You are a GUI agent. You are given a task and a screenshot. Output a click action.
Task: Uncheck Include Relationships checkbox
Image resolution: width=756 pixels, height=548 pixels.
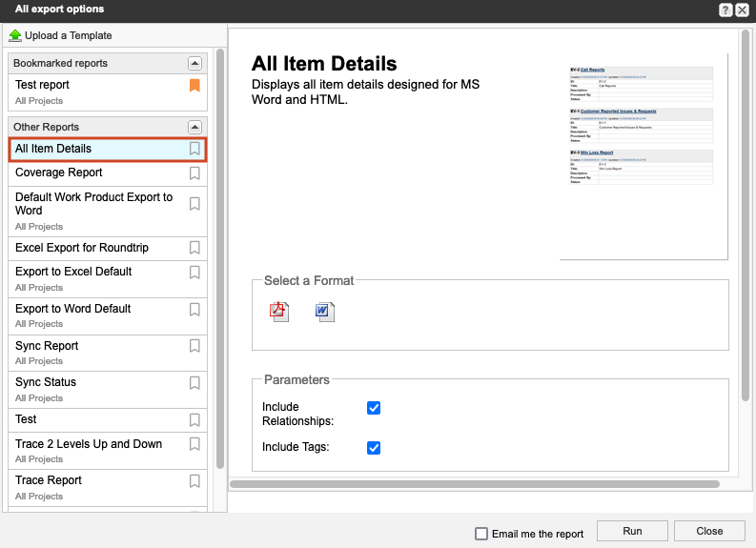click(374, 408)
